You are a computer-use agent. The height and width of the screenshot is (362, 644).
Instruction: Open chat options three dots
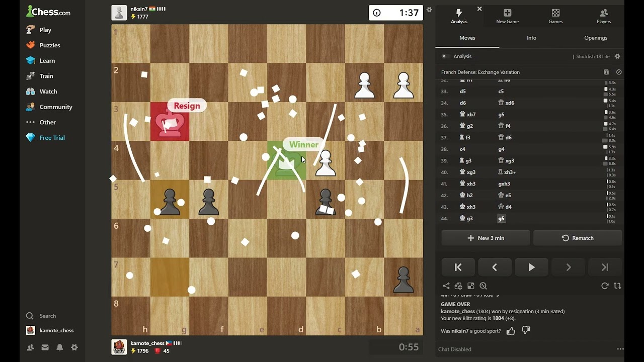(620, 349)
